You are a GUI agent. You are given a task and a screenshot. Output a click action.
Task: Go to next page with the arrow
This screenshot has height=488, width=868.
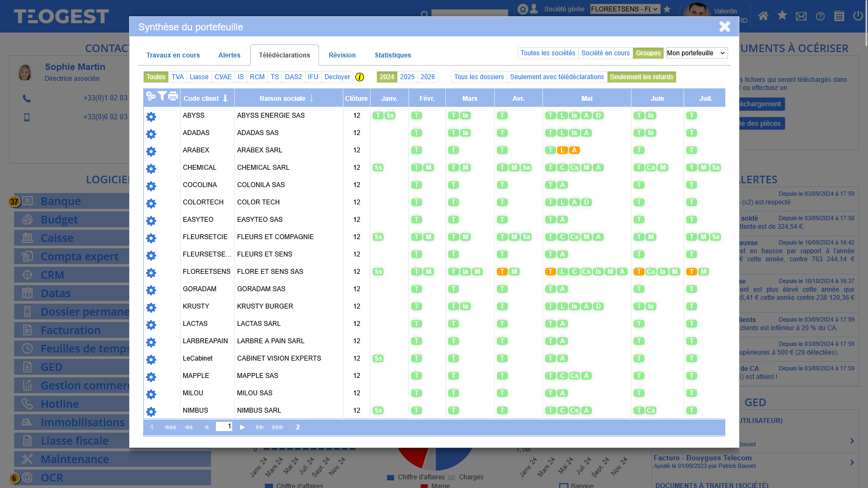242,427
